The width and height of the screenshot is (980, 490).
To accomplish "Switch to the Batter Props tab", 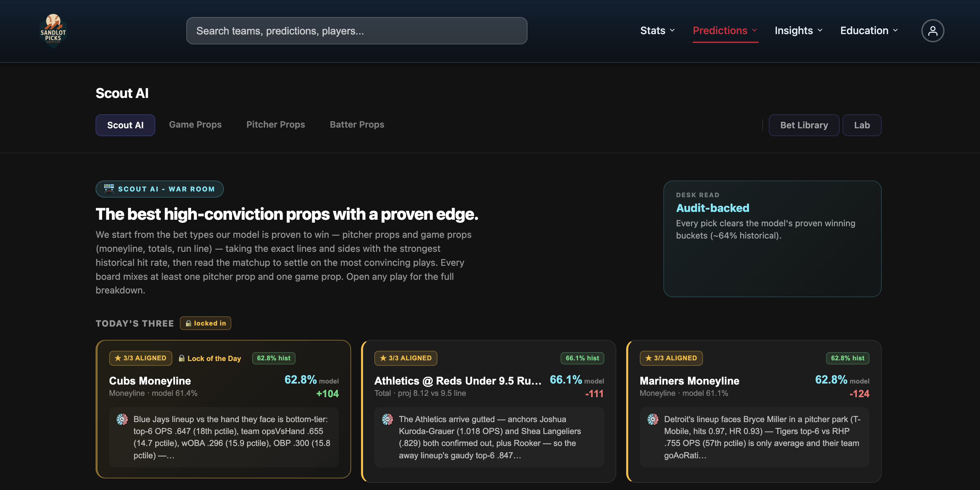I will click(357, 125).
